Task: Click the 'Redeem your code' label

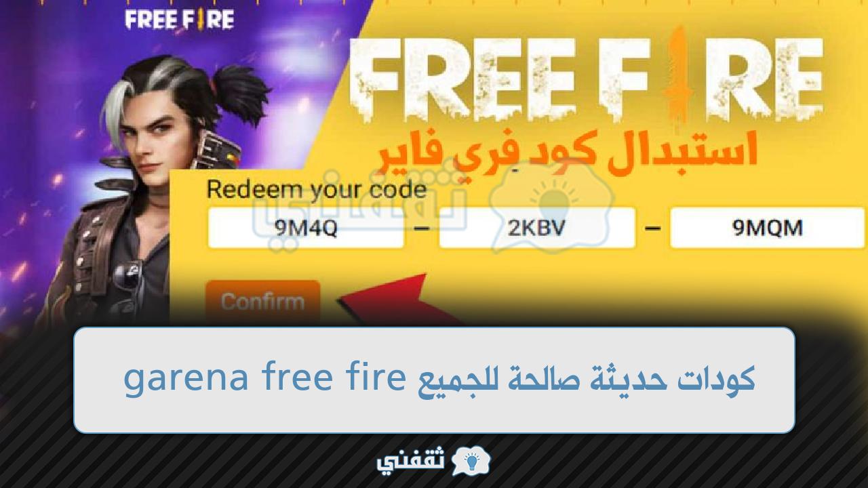Action: click(317, 190)
